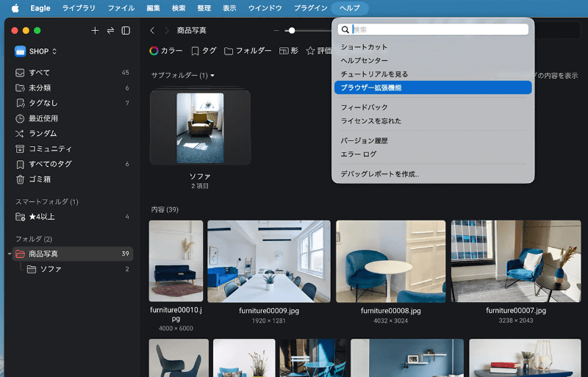
Task: Select the ソファ folder in tree
Action: 72,270
